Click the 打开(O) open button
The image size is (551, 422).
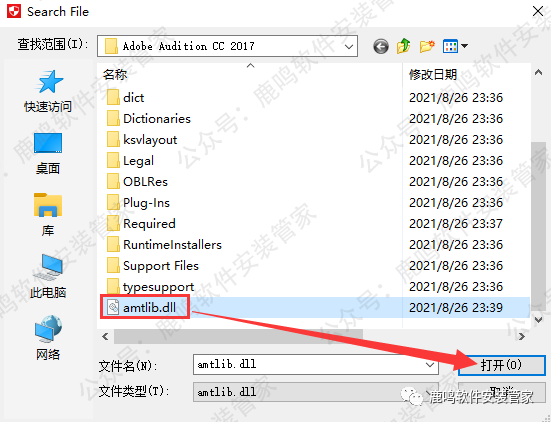click(501, 365)
